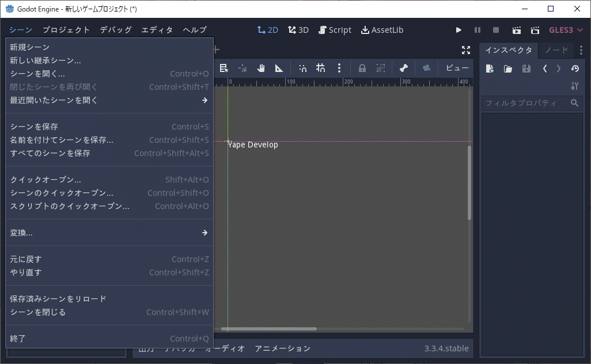Open the プロジェクト menu
The image size is (591, 364).
click(66, 30)
